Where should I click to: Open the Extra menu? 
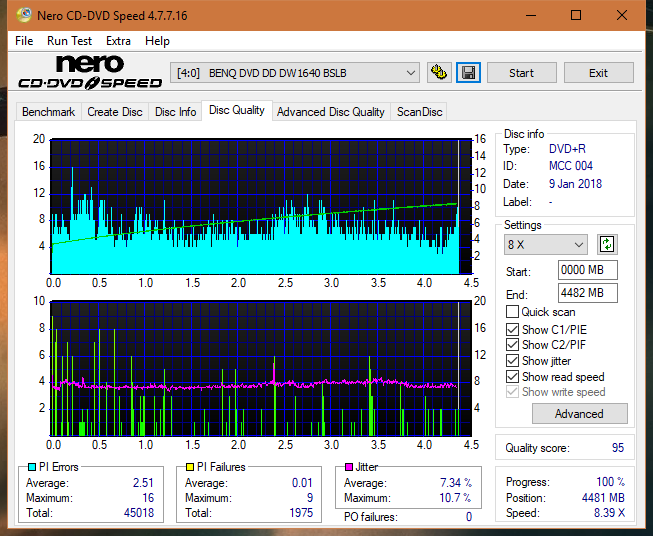click(x=118, y=41)
